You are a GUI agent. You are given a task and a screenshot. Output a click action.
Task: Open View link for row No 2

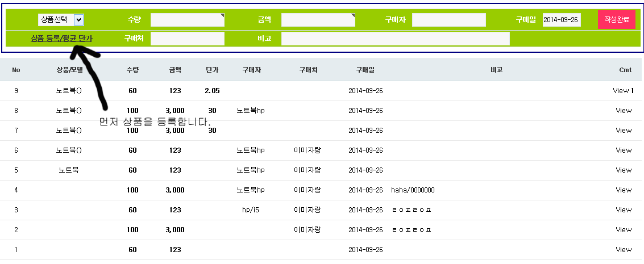624,229
